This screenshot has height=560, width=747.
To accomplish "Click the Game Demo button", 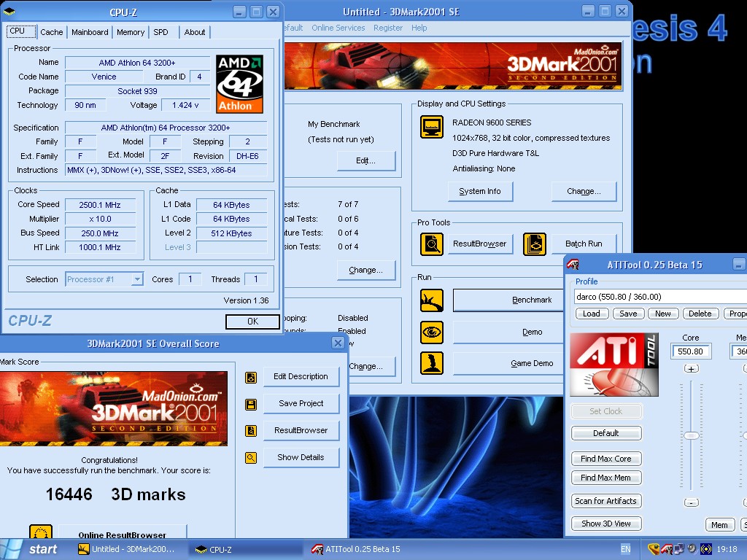I will [508, 363].
